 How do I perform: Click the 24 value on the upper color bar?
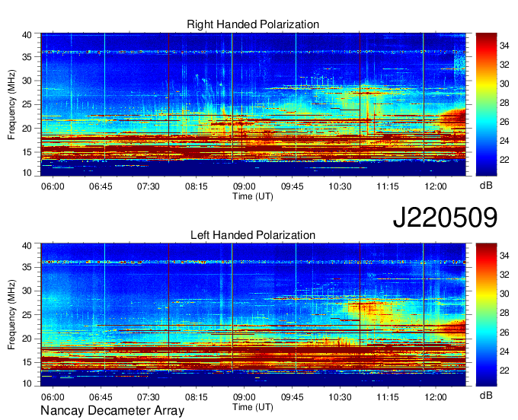click(x=504, y=141)
